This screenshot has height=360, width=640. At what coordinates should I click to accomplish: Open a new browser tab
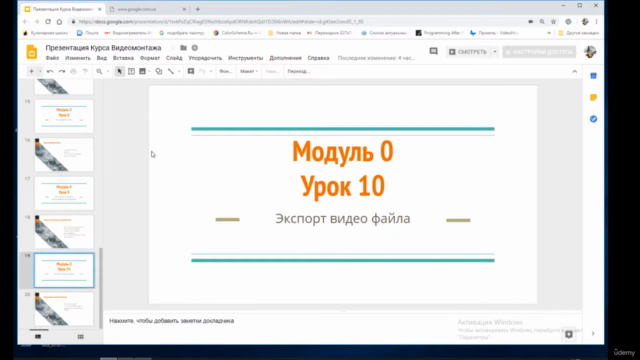pos(198,9)
